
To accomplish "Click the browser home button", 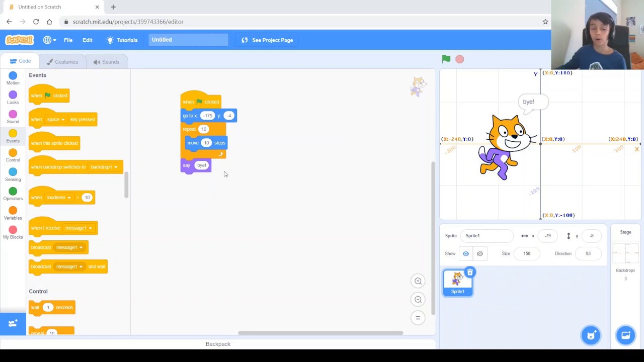I will tap(49, 22).
